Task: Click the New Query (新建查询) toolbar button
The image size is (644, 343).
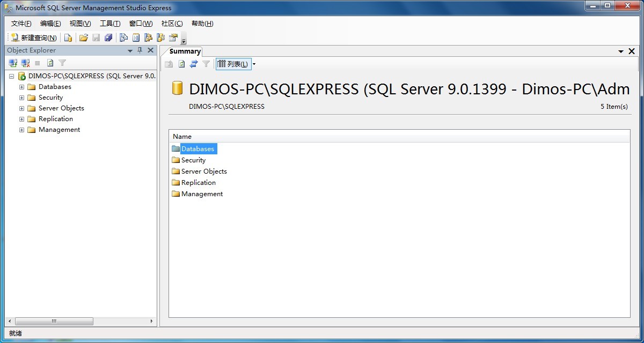Action: click(34, 38)
